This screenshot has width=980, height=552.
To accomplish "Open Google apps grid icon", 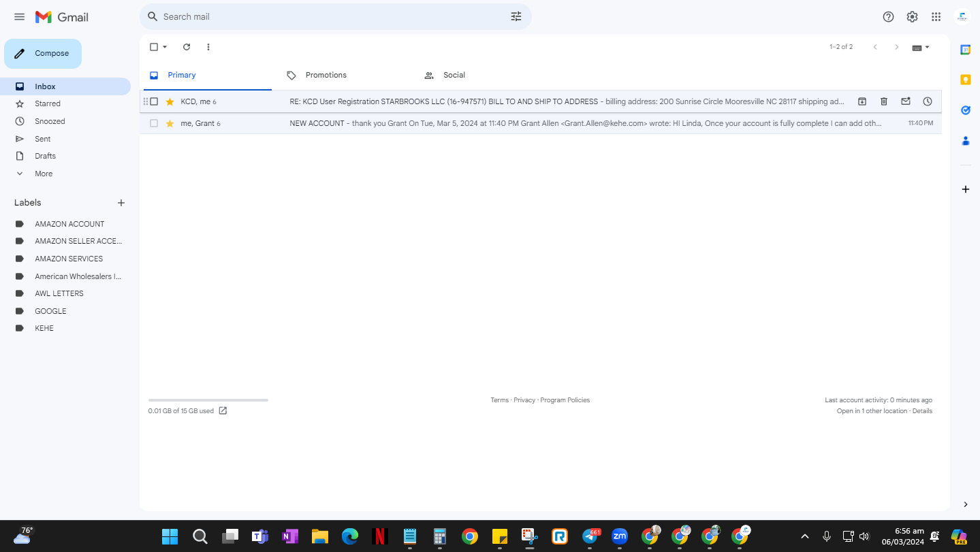I will tap(936, 17).
